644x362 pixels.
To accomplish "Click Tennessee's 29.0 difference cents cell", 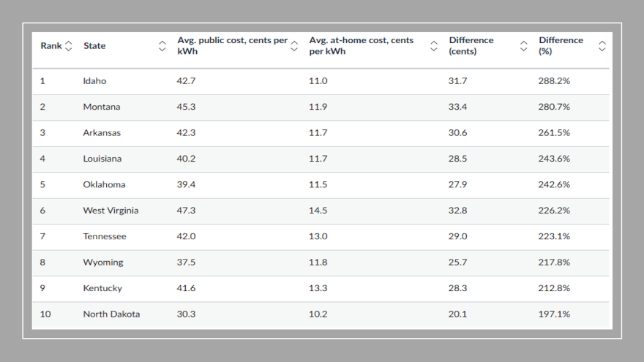I will pos(458,237).
